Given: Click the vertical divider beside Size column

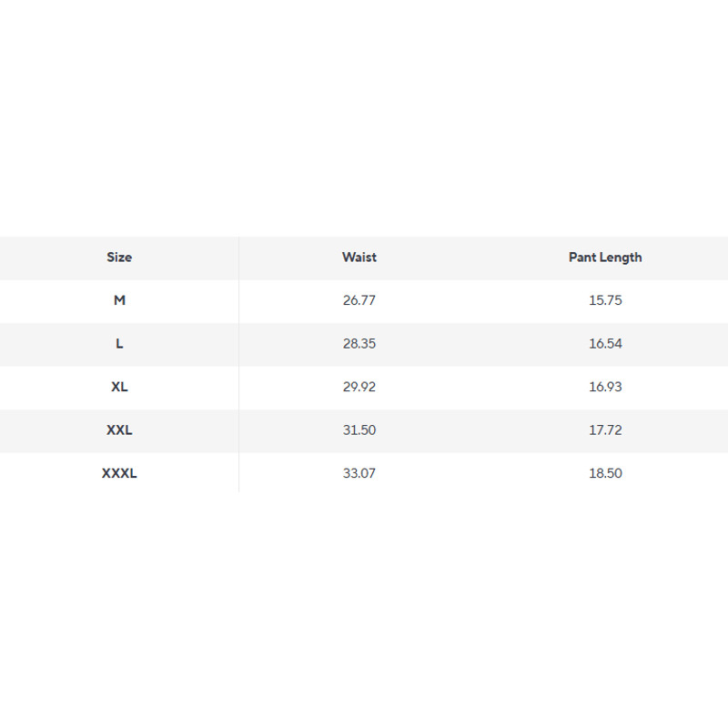Looking at the screenshot, I should pyautogui.click(x=238, y=364).
